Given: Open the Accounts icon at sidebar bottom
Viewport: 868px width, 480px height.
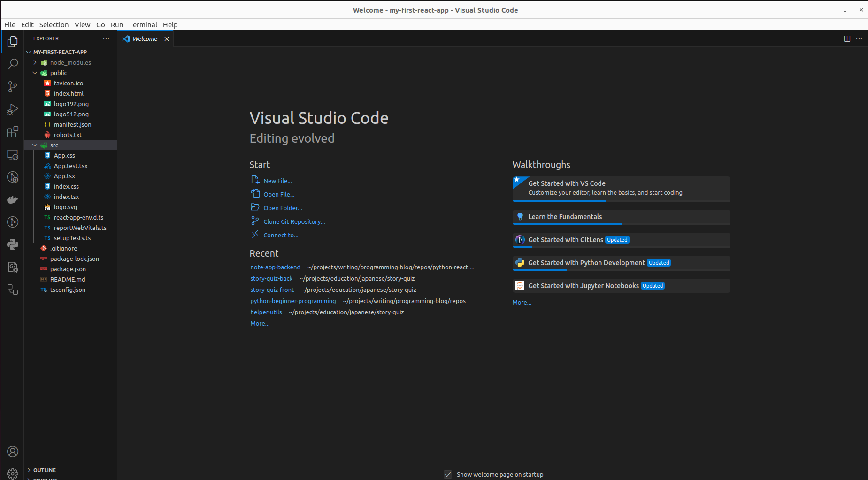Looking at the screenshot, I should [13, 451].
